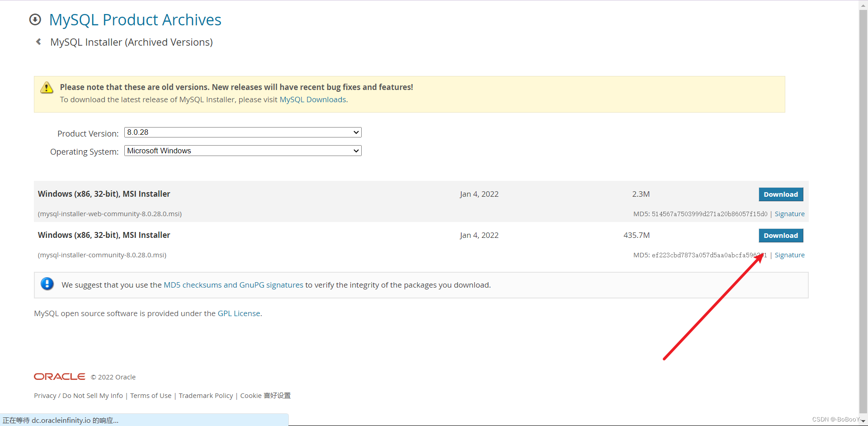Download the 2.3M web community installer
868x426 pixels.
[781, 194]
